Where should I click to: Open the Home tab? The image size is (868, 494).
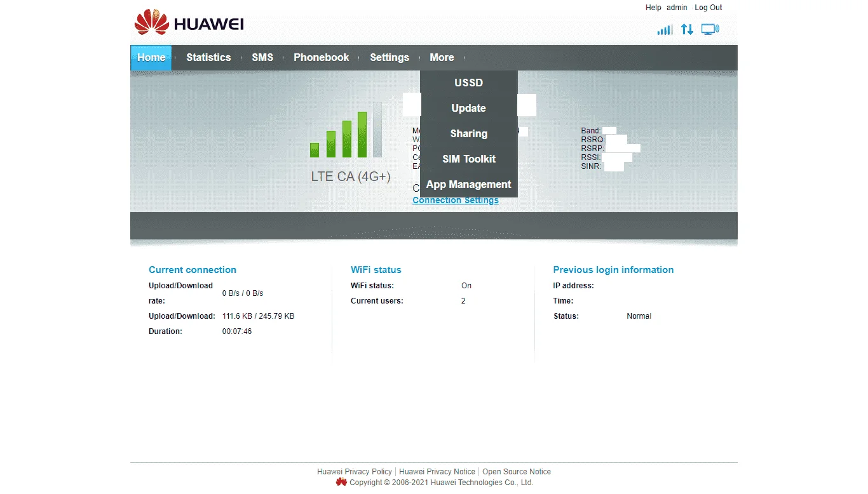click(x=151, y=57)
